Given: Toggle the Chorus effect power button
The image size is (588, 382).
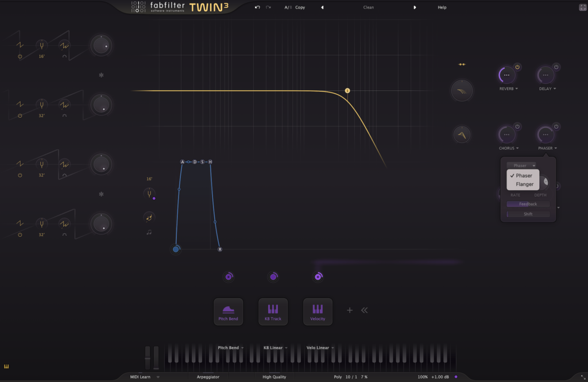Looking at the screenshot, I should (517, 126).
